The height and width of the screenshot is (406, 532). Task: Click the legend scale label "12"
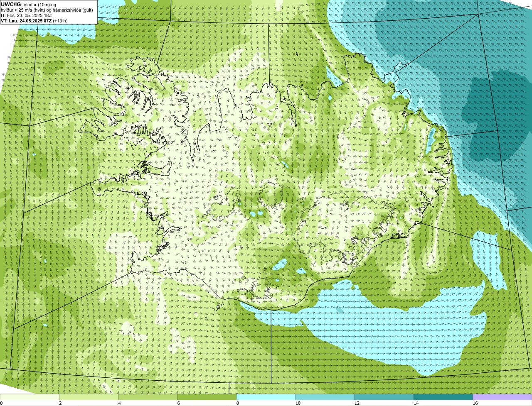pyautogui.click(x=357, y=403)
